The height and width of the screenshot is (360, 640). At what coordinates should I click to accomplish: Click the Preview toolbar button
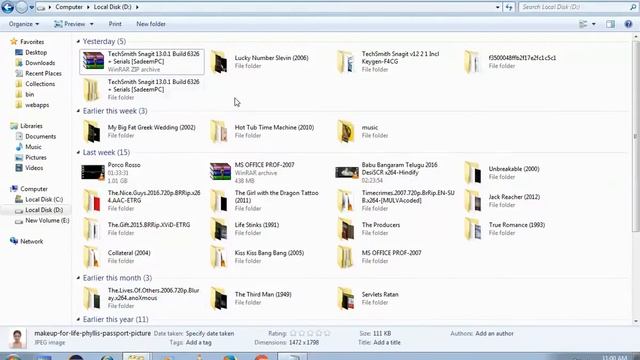[x=69, y=24]
